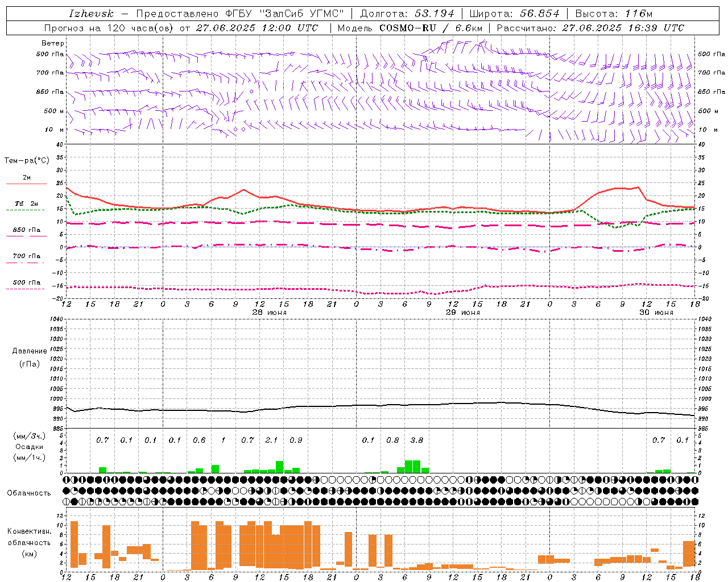728x582 pixels.
Task: Click the '(мм/3ч.)' unit label
Action: [29, 436]
